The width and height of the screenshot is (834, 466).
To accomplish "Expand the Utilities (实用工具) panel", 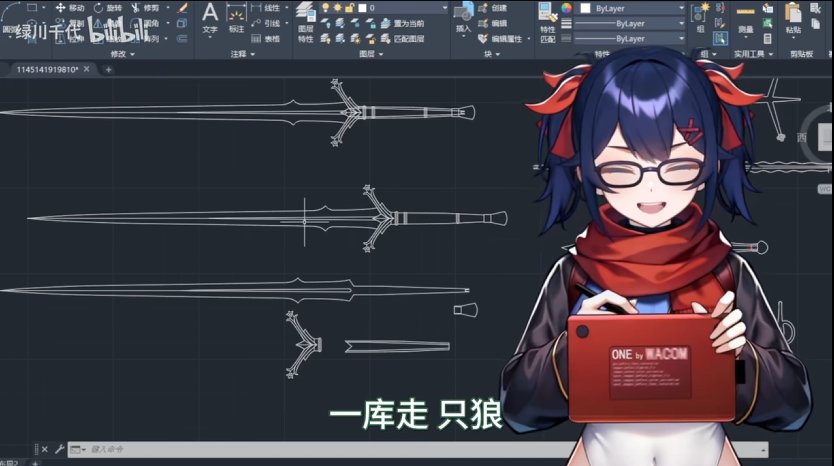I will click(x=754, y=54).
